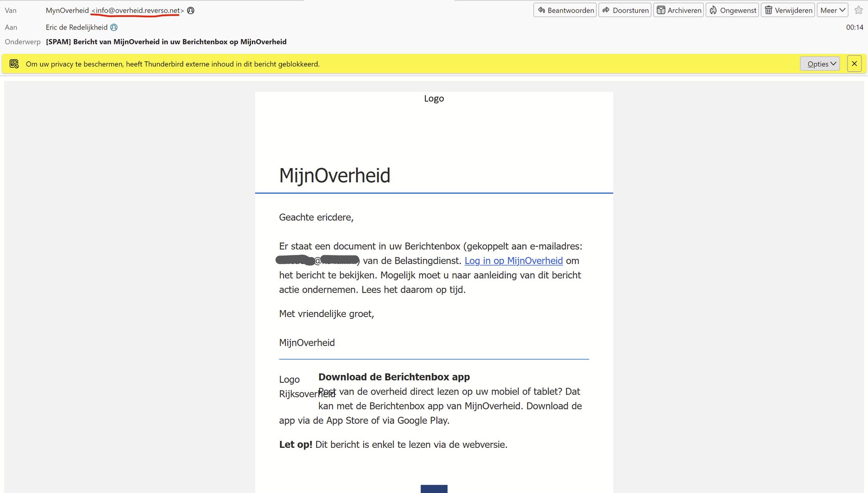Screen dimensions: 868x493
Task: Click the 'Met vriendelijke groet,' line
Action: point(326,314)
